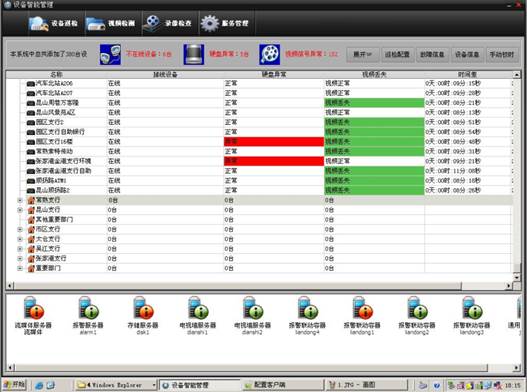
Task: Select the liandong4 报警联动容器 icon
Action: pos(307,308)
